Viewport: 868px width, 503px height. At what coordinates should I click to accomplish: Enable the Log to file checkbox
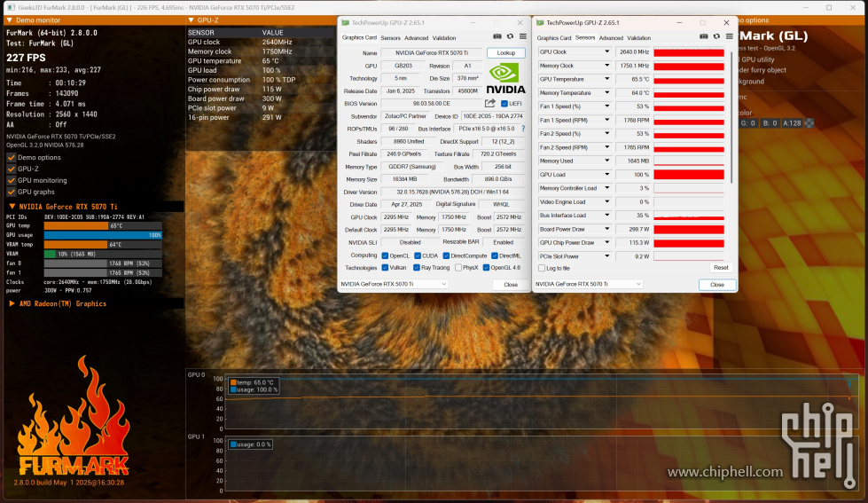click(542, 268)
